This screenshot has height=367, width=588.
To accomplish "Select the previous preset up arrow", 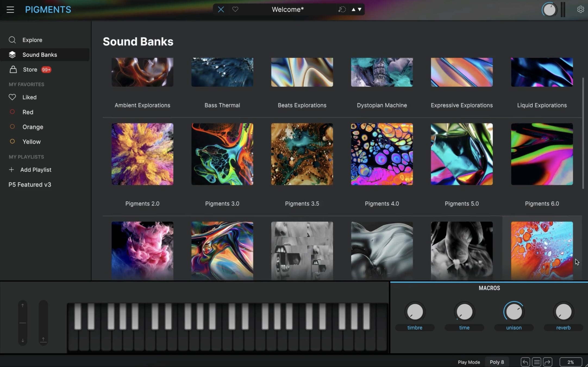I will (x=353, y=10).
